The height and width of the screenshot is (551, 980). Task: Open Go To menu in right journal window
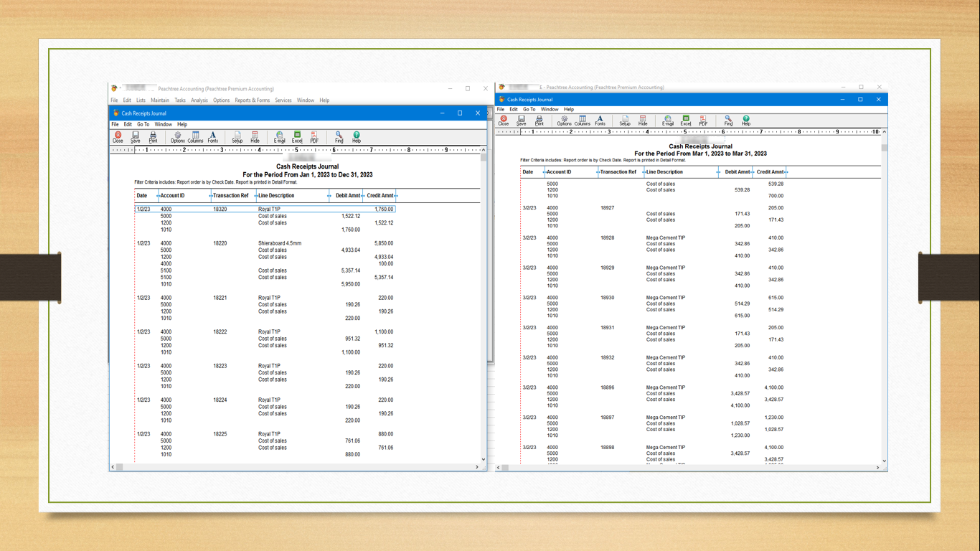click(529, 110)
